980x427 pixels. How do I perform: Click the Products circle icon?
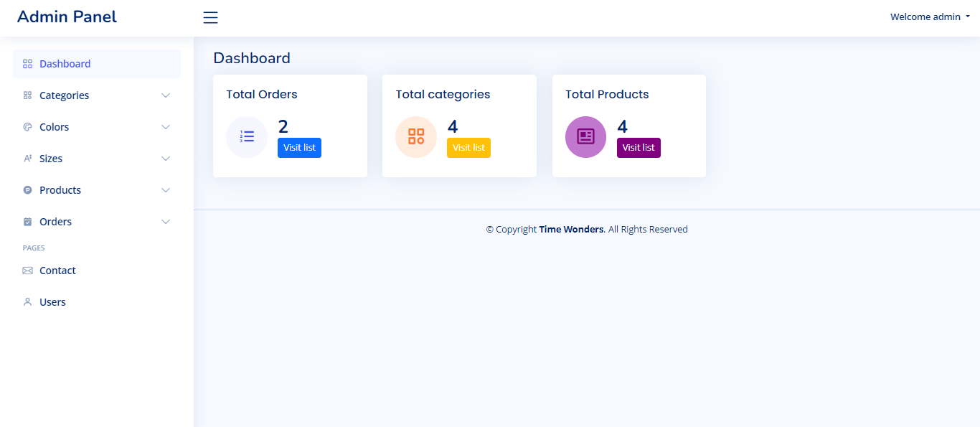click(28, 190)
